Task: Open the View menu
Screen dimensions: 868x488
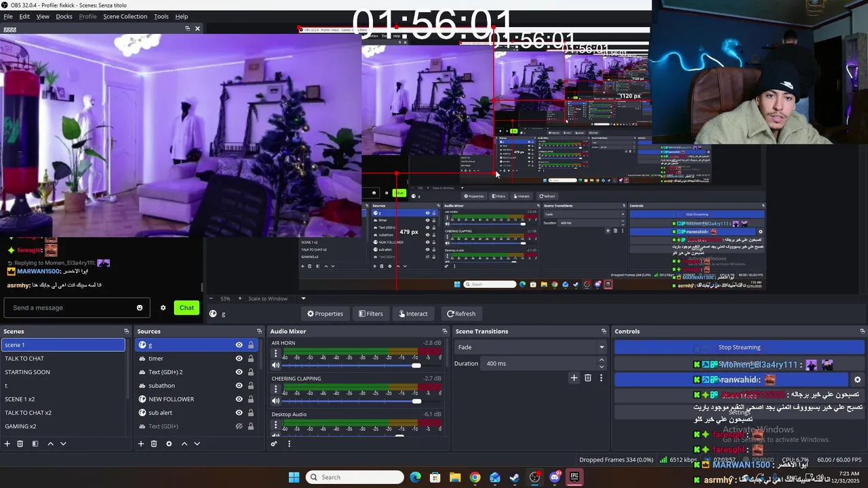Action: tap(43, 16)
